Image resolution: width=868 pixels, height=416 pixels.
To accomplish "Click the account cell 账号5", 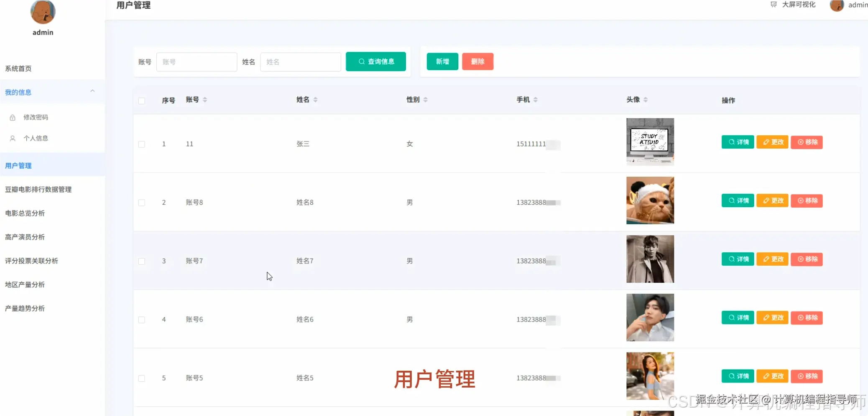I will point(194,378).
